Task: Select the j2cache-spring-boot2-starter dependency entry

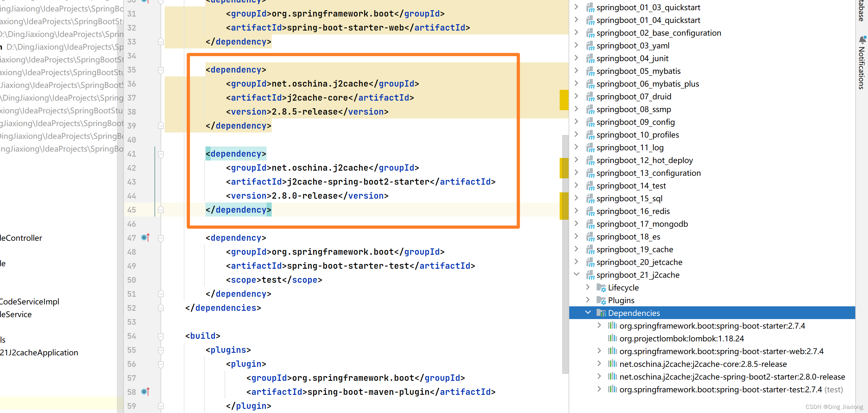Action: click(732, 377)
